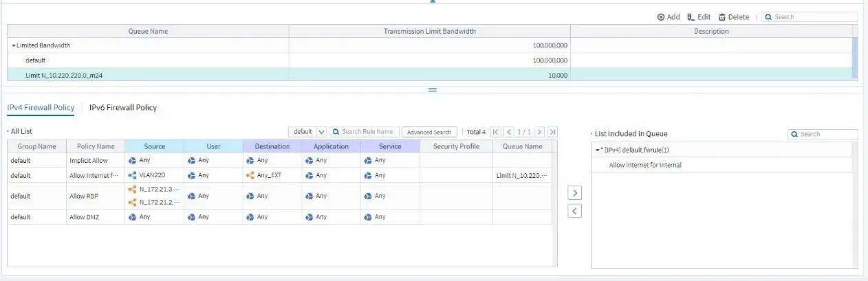Viewport: 868px width, 281px height.
Task: Switch to IPv6 Firewall Policy tab
Action: click(x=123, y=108)
